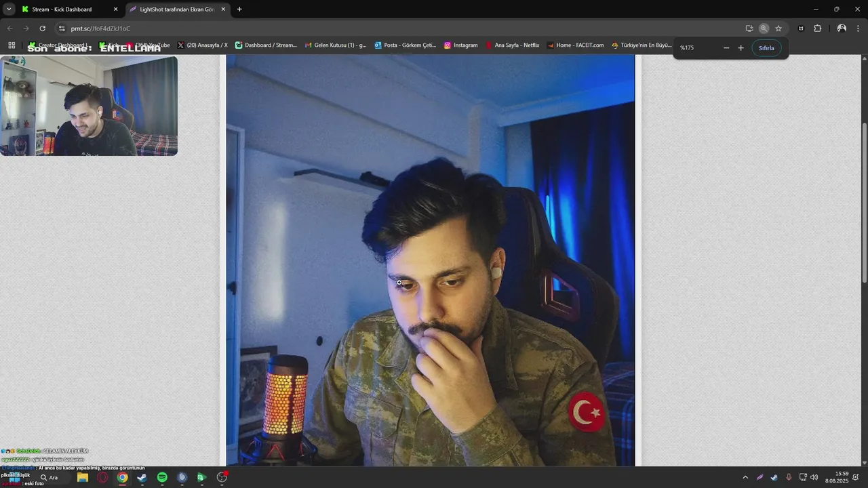The width and height of the screenshot is (868, 488).
Task: Open the Anasayfa / X bookmark
Action: pyautogui.click(x=202, y=45)
